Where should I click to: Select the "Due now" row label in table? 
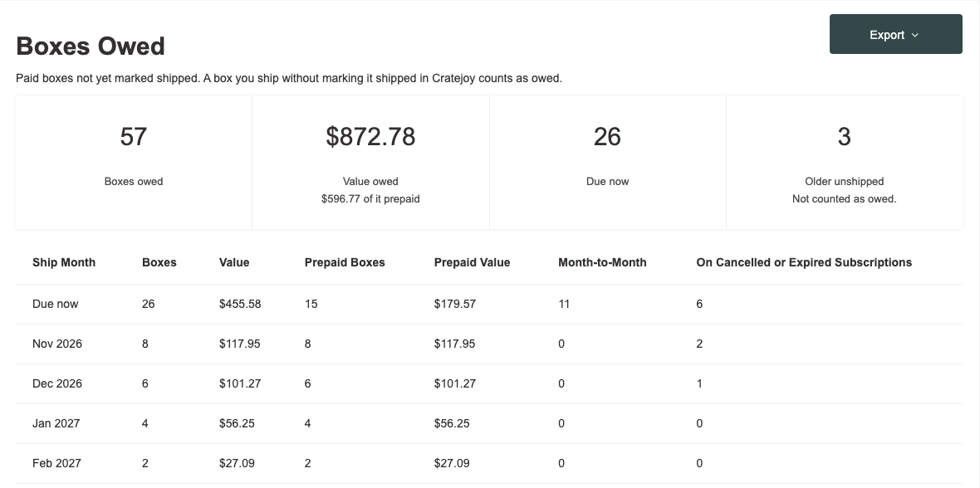coord(56,305)
